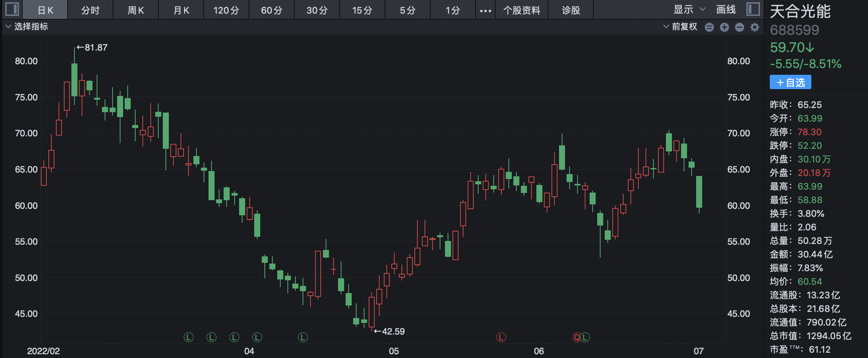Screen dimensions: 868x358
Task: Click 流通值 value 790.02亿
Action: (826, 322)
